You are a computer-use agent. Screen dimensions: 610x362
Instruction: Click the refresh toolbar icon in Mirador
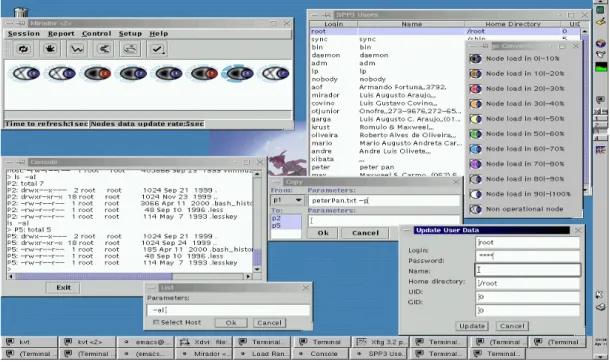23,49
